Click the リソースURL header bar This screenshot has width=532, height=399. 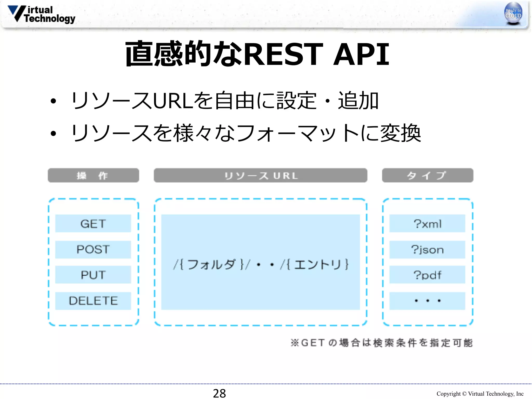[x=261, y=175]
